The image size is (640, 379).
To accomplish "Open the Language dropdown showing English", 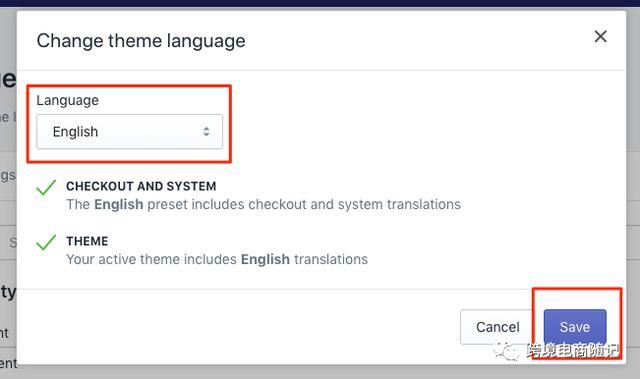I will (x=129, y=131).
